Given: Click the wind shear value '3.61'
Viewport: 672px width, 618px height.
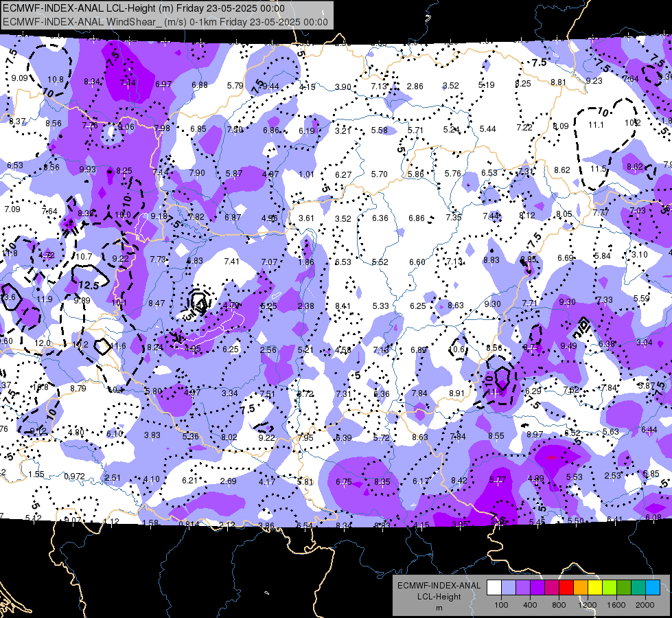Looking at the screenshot, I should tap(306, 218).
